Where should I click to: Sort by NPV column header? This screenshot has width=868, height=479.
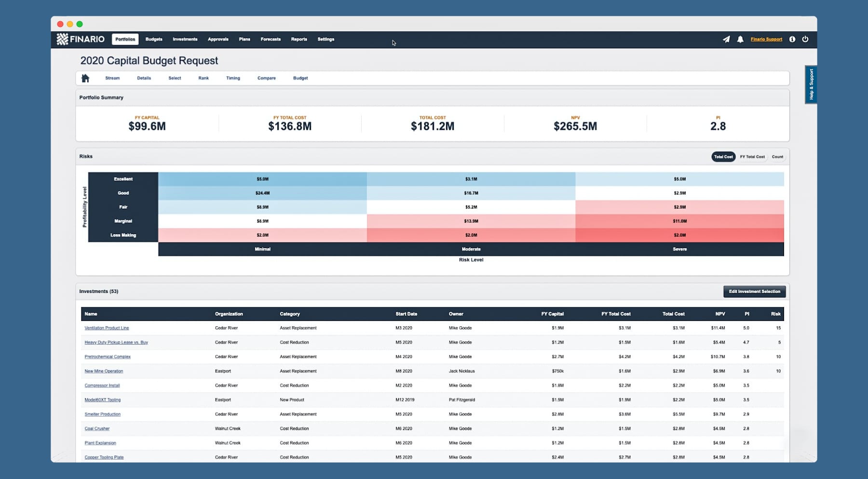click(x=720, y=314)
